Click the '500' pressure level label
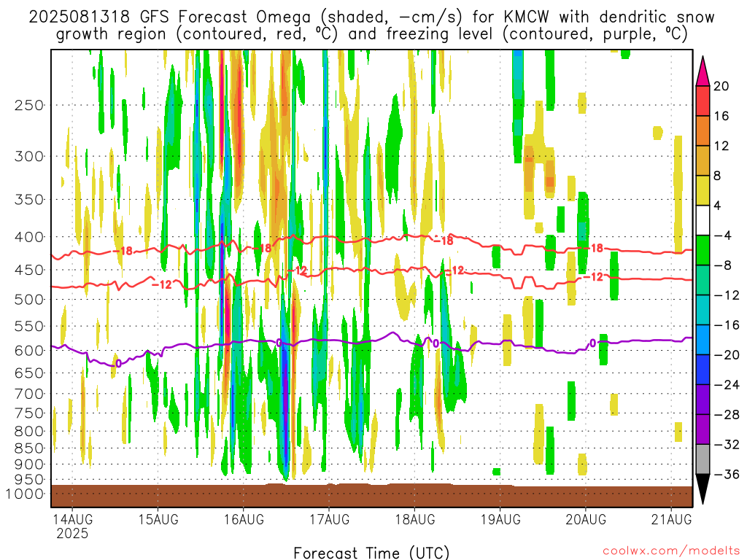This screenshot has width=747, height=560. (x=29, y=300)
